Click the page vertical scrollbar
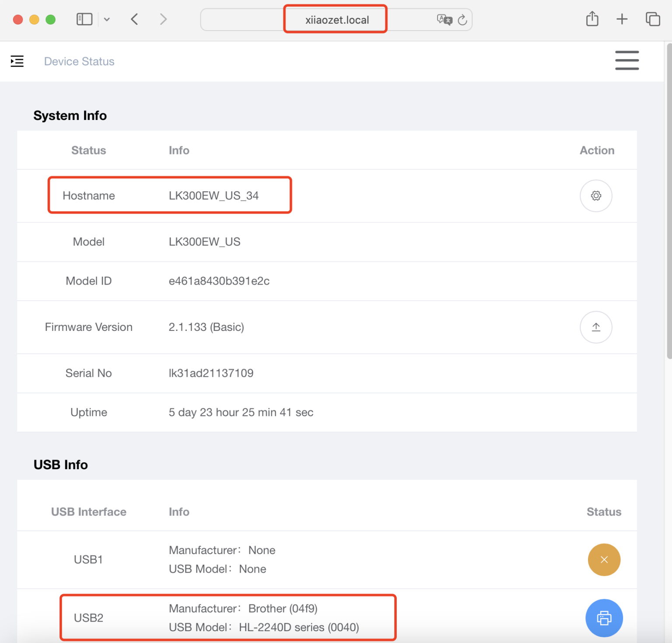The image size is (672, 643). coord(668,201)
